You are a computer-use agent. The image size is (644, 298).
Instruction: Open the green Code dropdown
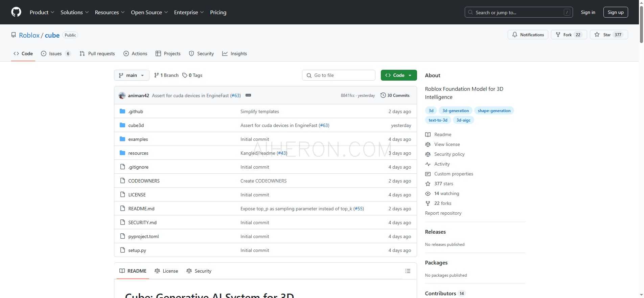click(x=399, y=75)
